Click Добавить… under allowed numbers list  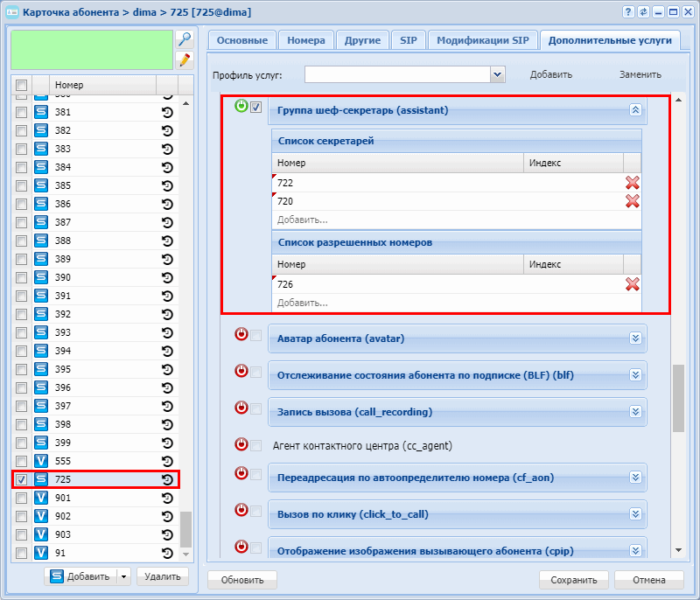coord(302,303)
